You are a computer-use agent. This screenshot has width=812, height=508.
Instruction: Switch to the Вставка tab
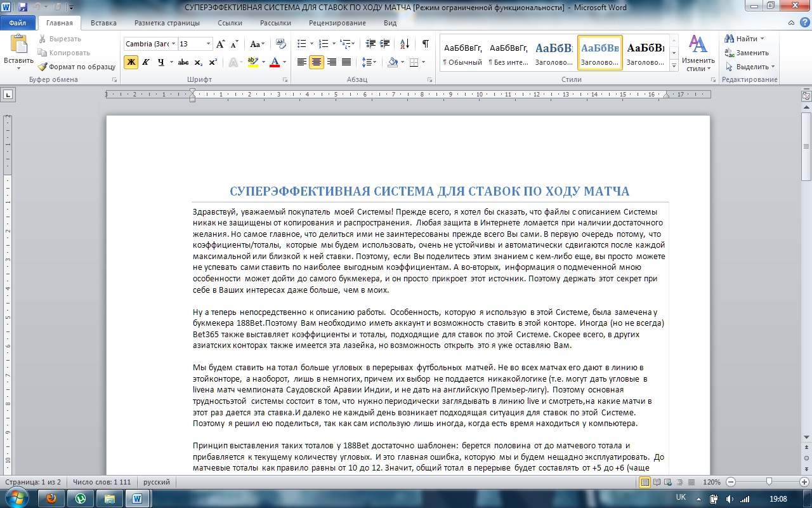click(x=103, y=23)
